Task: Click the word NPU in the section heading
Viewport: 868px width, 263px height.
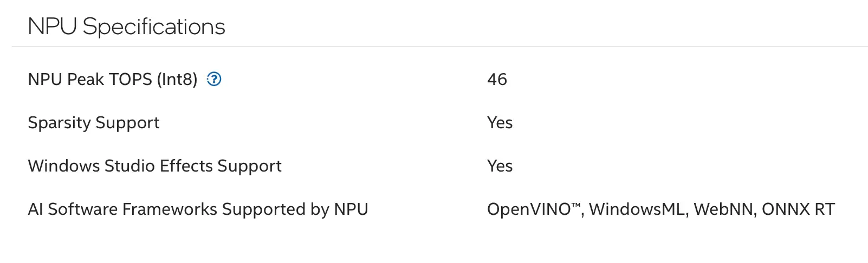Action: point(52,27)
